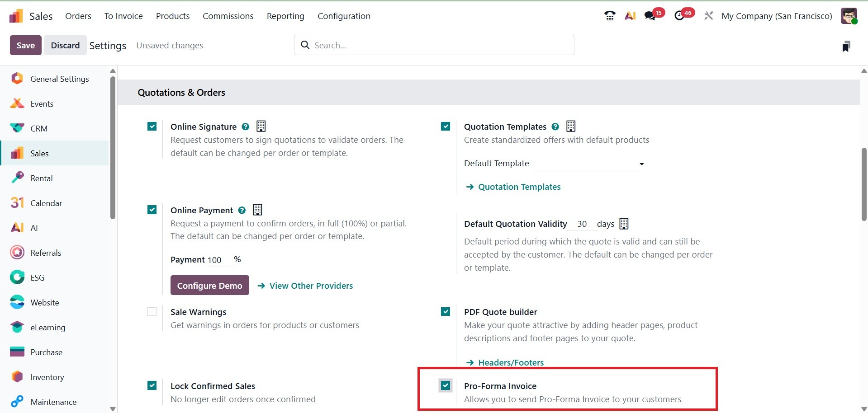Open activities clock icon with 46 badge
Screen dimensions: 868x413
click(x=679, y=16)
